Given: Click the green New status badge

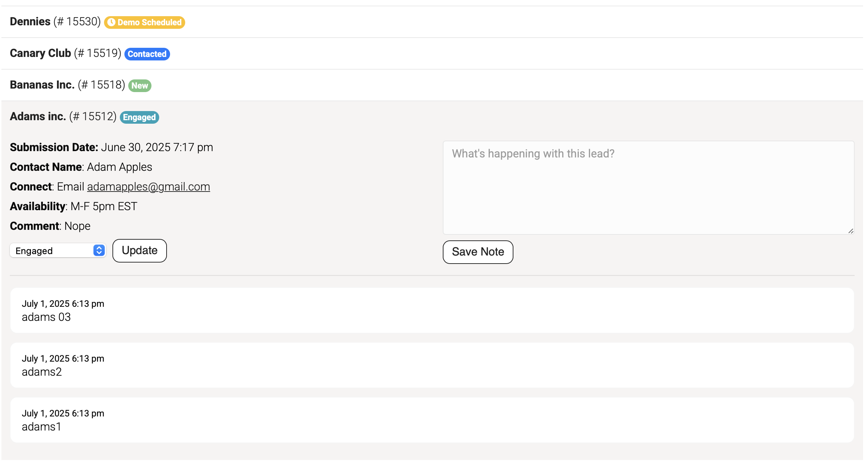Looking at the screenshot, I should tap(140, 85).
